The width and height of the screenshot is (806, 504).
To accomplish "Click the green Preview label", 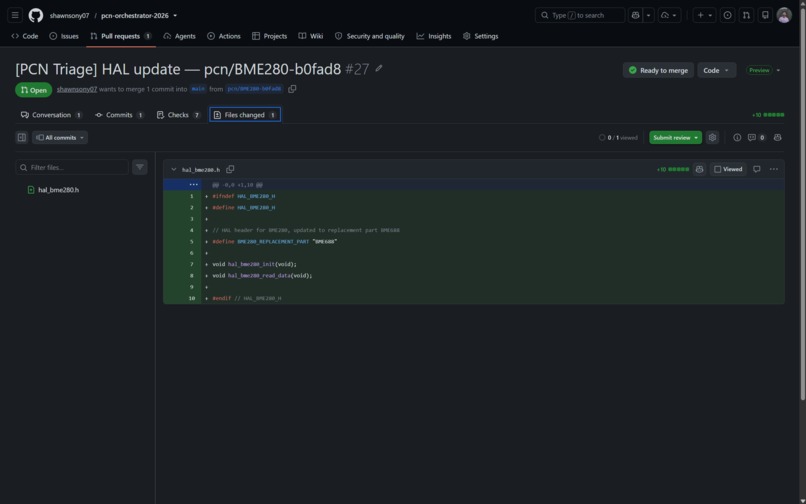I will (759, 70).
